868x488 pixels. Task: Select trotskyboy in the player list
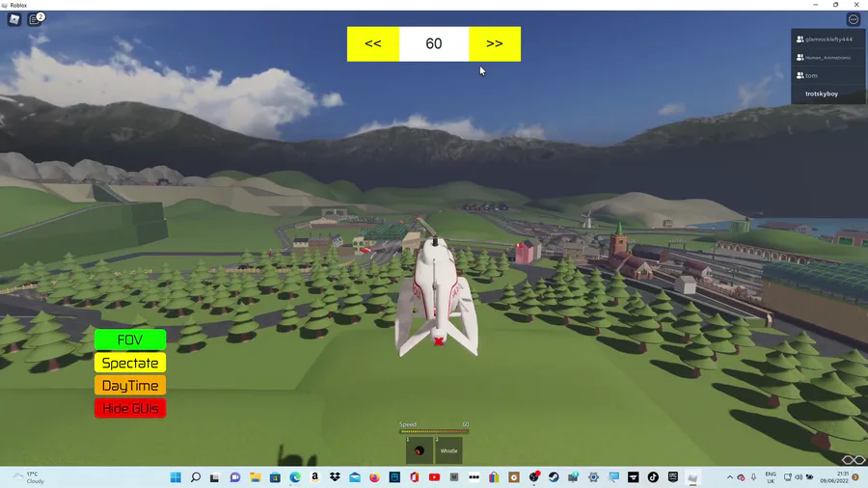pyautogui.click(x=827, y=95)
